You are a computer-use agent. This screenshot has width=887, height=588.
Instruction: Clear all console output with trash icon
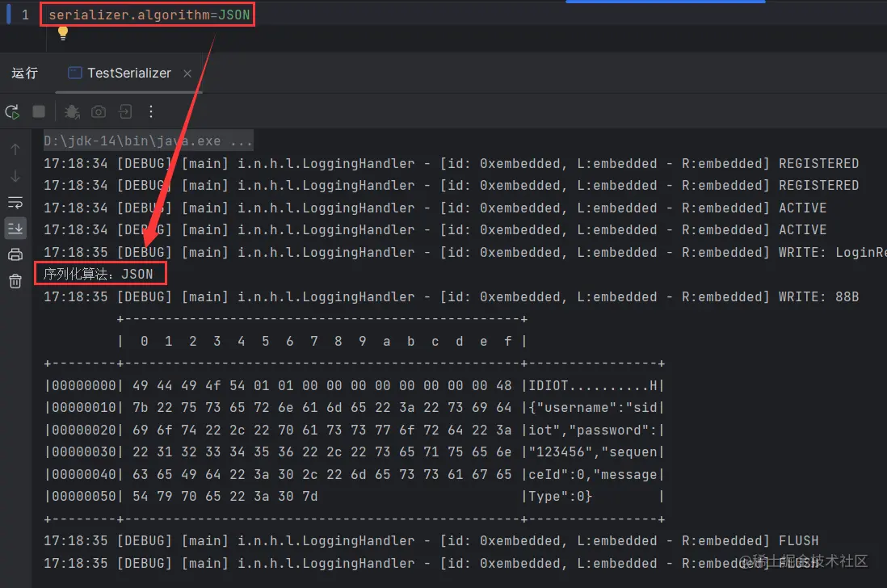click(15, 280)
